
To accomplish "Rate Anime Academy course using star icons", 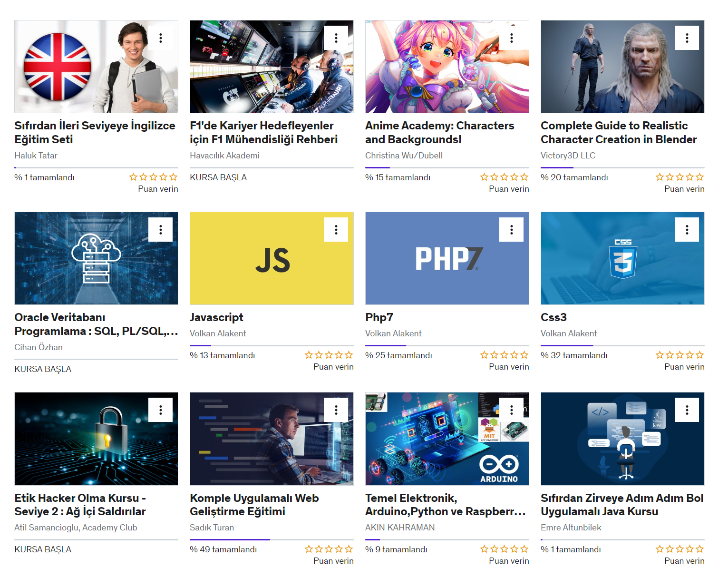I will click(505, 177).
